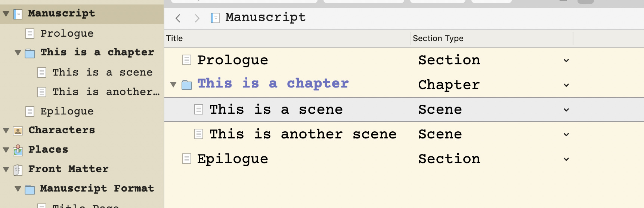
Task: Collapse the Manuscript folder in the binder
Action: point(6,14)
